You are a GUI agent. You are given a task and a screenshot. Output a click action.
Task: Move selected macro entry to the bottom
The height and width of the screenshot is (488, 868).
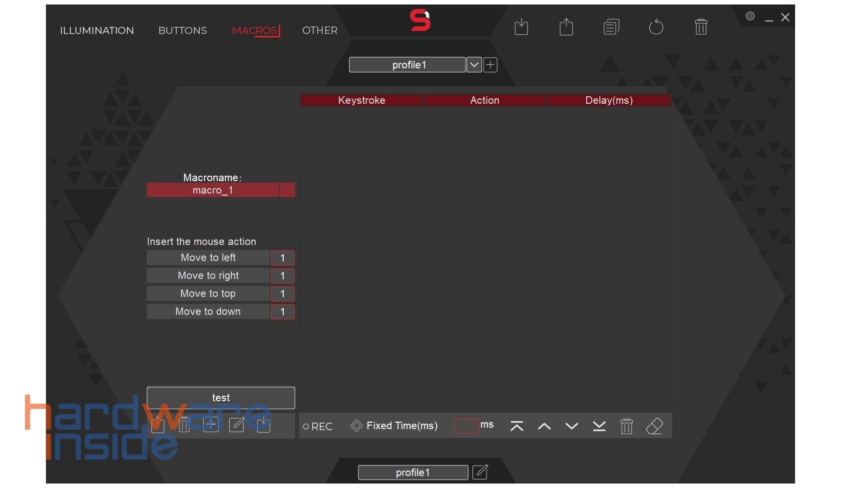click(x=599, y=427)
